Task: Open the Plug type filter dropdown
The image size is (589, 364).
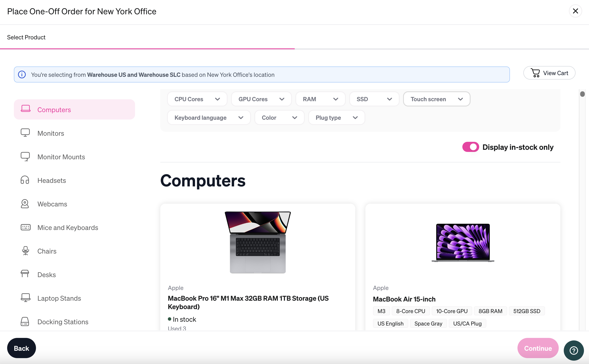Action: coord(337,117)
